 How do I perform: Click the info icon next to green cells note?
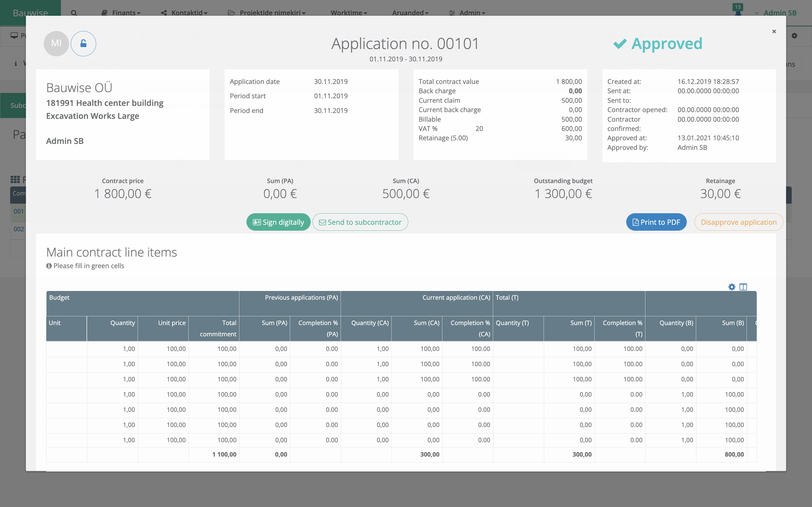click(x=49, y=266)
